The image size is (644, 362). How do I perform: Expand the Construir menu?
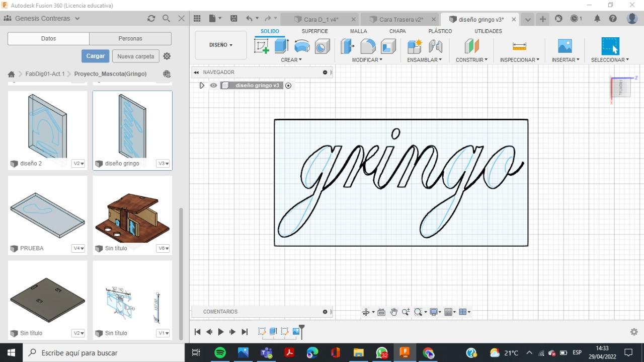click(x=471, y=60)
